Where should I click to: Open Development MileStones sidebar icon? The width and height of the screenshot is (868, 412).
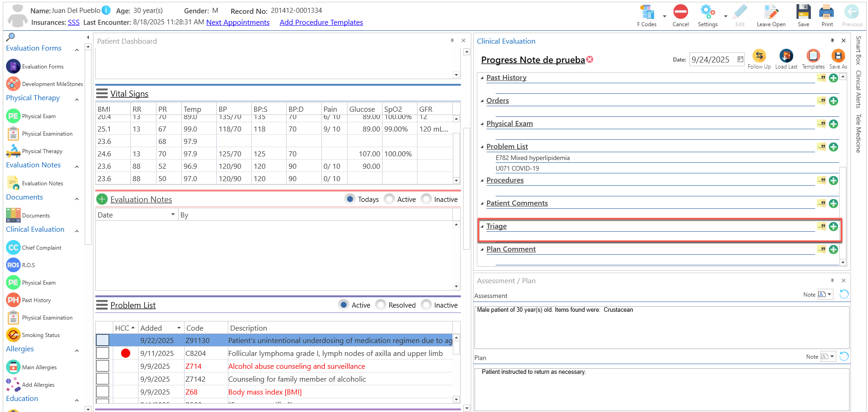[x=13, y=84]
